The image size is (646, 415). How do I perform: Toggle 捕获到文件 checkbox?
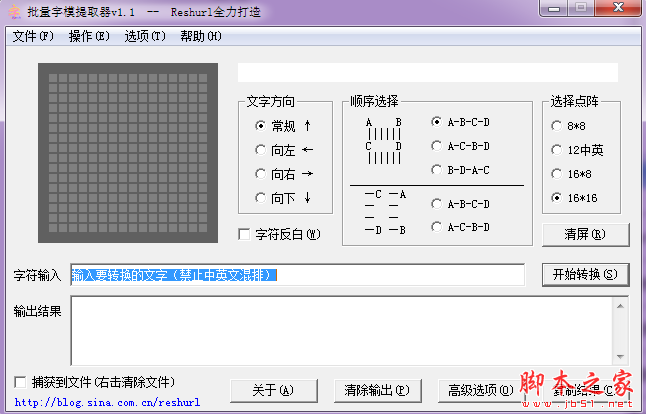click(20, 382)
